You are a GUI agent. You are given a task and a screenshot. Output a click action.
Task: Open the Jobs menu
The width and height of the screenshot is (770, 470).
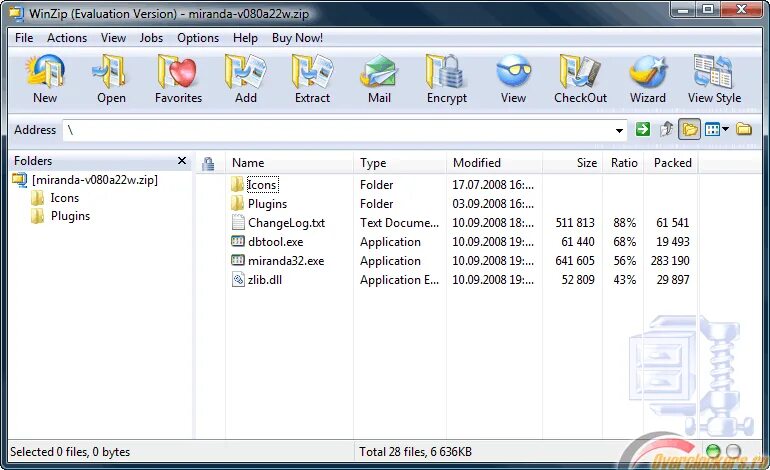[x=151, y=38]
